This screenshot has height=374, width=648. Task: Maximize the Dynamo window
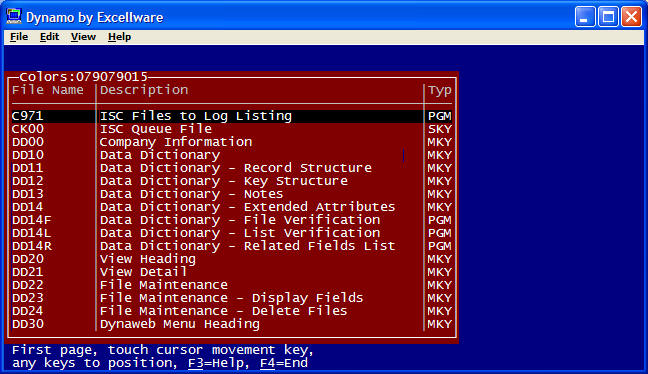[x=608, y=17]
